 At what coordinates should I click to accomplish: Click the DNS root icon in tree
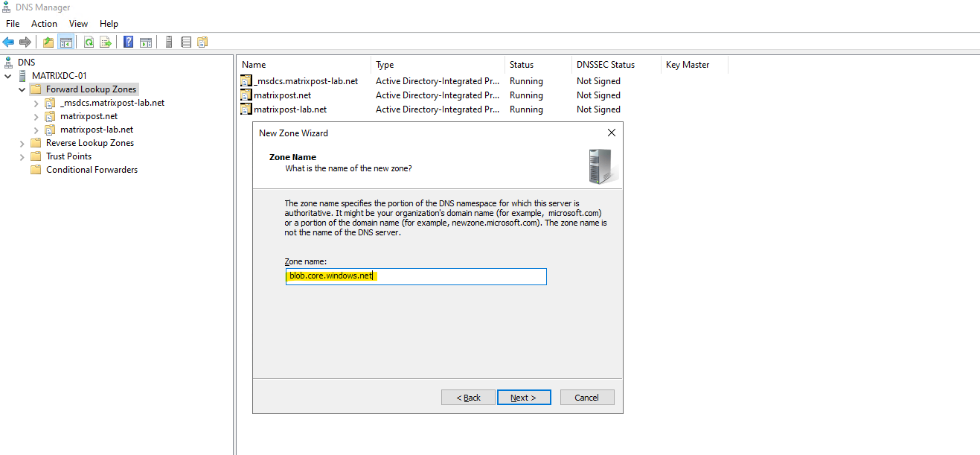click(8, 63)
